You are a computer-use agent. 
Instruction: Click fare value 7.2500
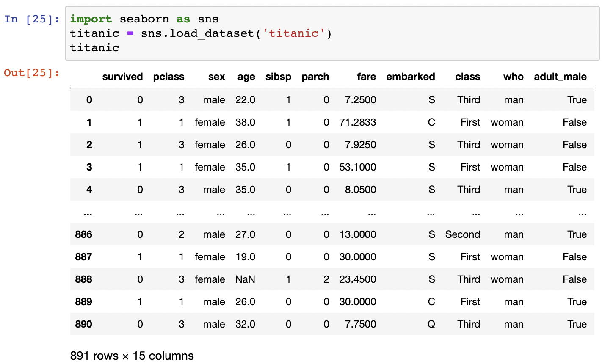[x=360, y=100]
